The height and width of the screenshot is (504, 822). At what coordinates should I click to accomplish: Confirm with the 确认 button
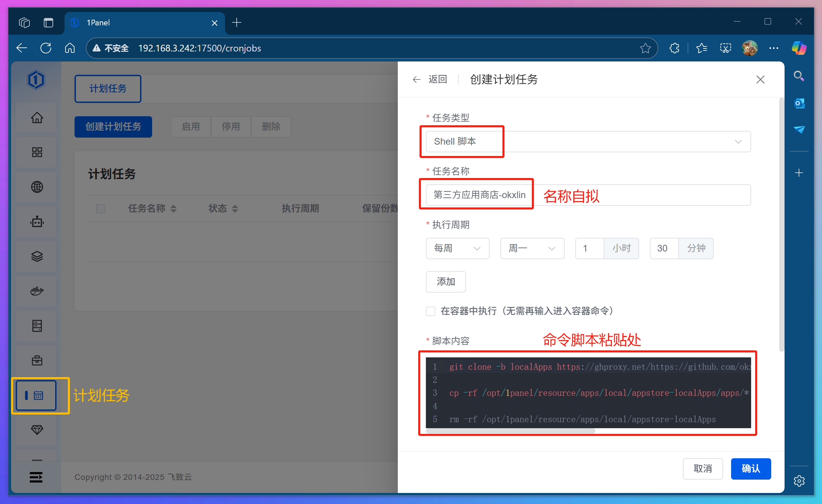point(751,469)
